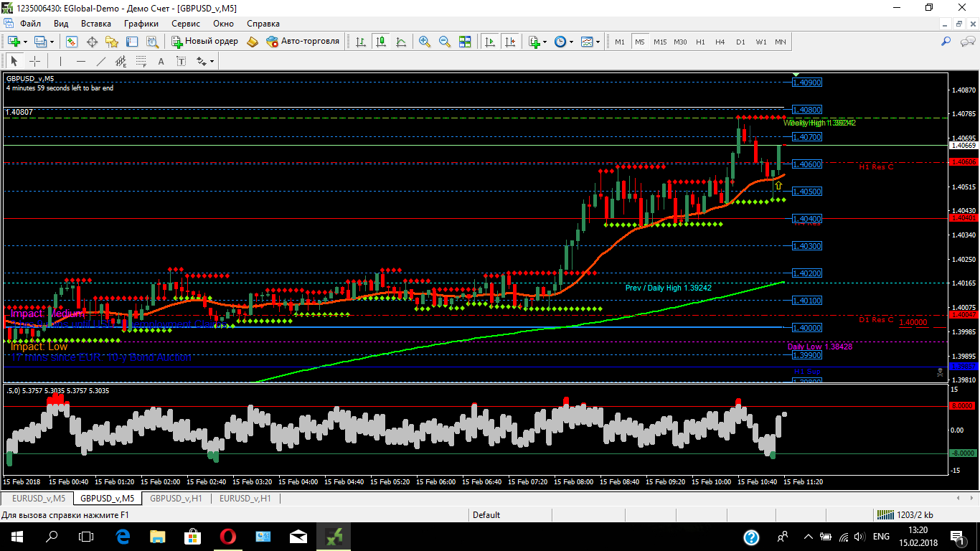Switch to the EURUSD_v,M5 chart tab

point(37,498)
